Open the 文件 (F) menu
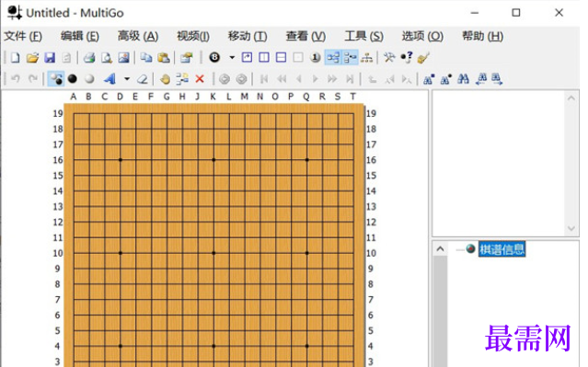588x367 pixels. [x=23, y=37]
